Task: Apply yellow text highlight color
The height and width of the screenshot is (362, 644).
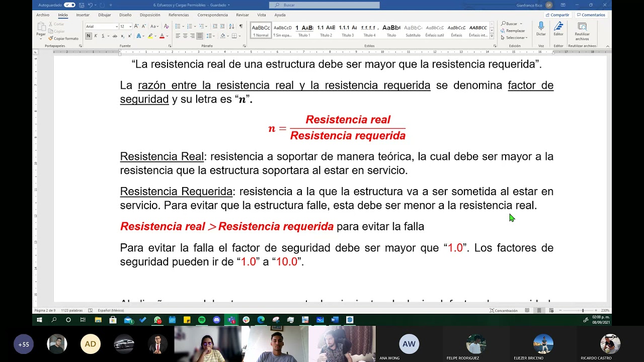Action: tap(150, 36)
